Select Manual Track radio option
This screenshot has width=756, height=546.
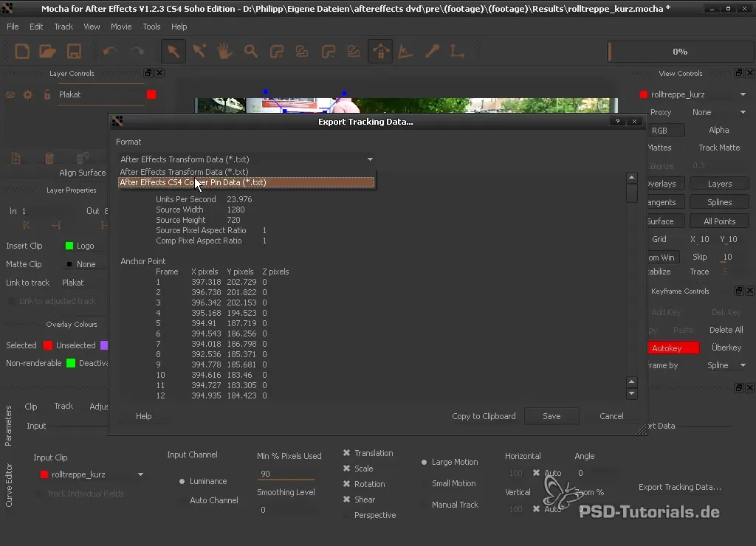pyautogui.click(x=425, y=505)
